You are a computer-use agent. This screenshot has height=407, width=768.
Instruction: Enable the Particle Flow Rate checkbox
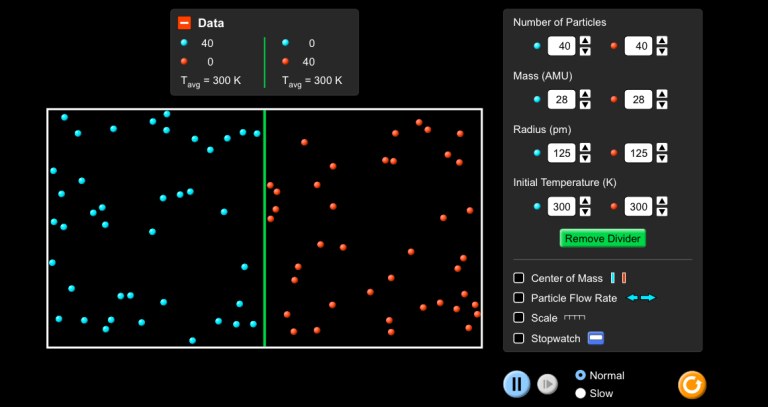click(x=519, y=298)
